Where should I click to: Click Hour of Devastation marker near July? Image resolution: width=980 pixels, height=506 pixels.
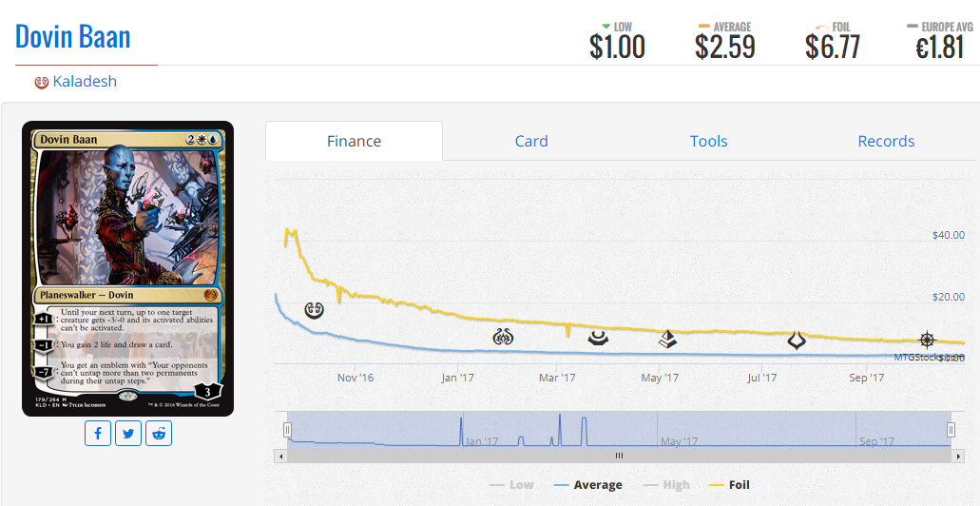(797, 341)
